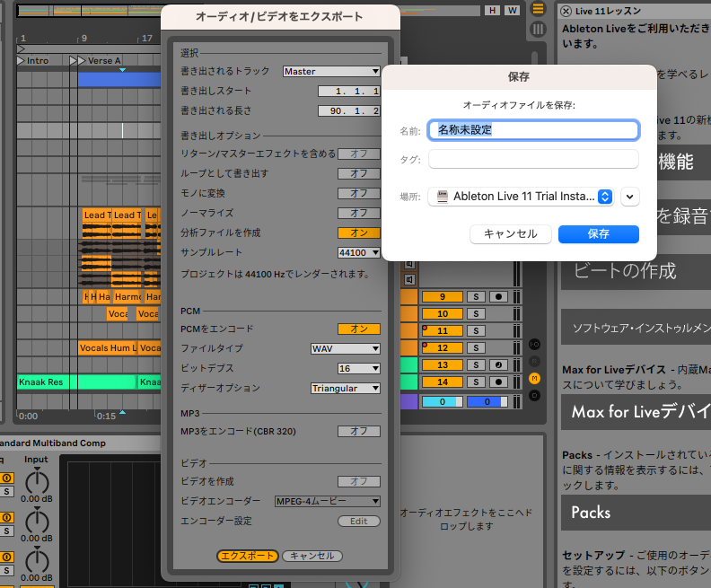The width and height of the screenshot is (711, 588).
Task: Click Cancel in export dialog
Action: coord(312,557)
